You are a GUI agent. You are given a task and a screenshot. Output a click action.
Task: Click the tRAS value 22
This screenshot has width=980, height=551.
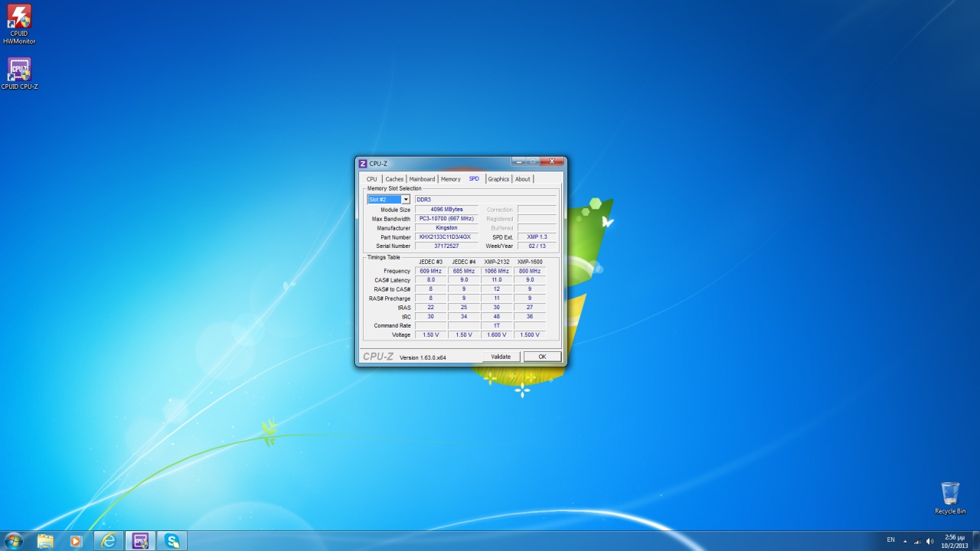(430, 308)
